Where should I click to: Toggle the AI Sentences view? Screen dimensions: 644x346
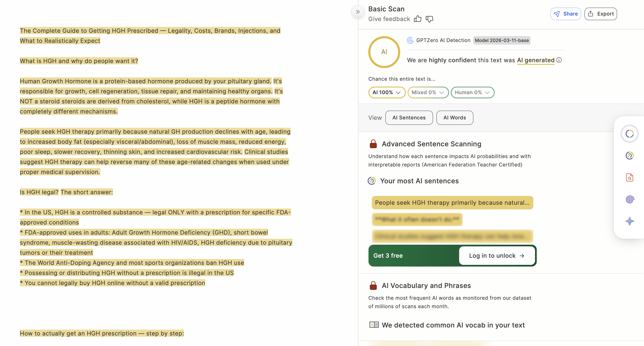click(409, 118)
